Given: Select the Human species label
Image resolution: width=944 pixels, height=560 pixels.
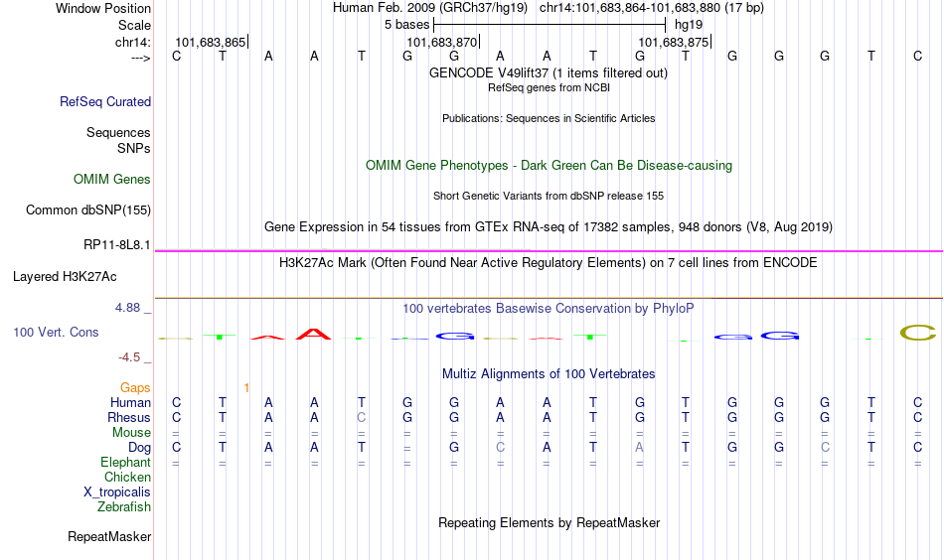Looking at the screenshot, I should tap(130, 402).
